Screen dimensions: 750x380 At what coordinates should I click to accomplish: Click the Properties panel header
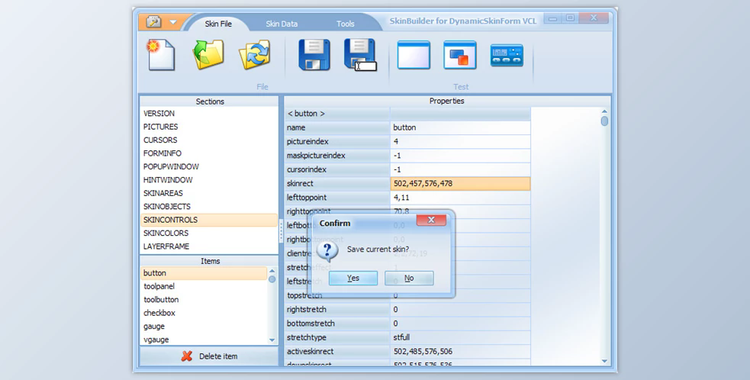(x=447, y=101)
